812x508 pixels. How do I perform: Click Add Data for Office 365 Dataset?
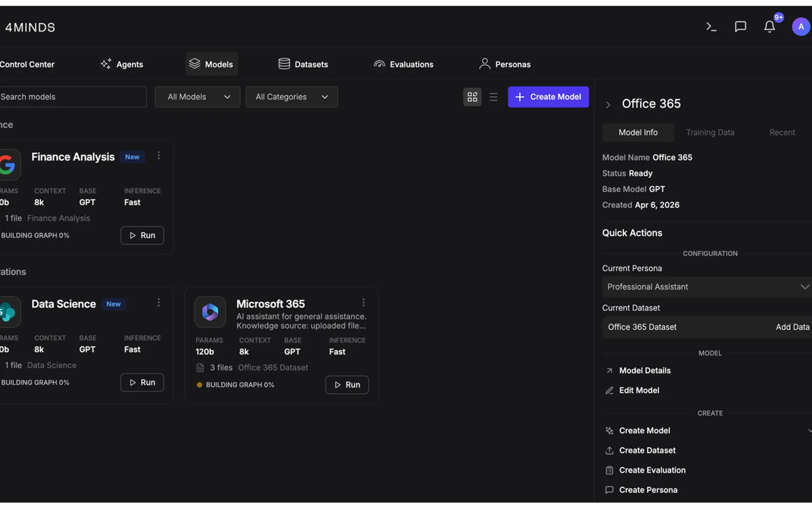click(793, 327)
